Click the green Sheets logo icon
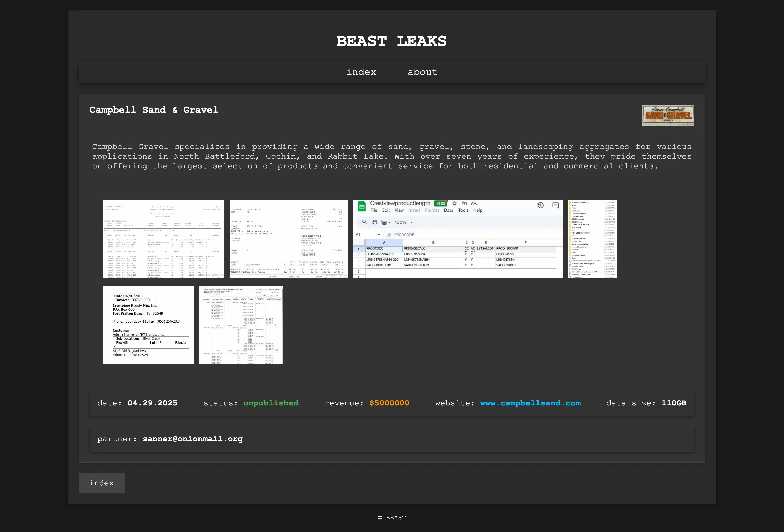This screenshot has height=532, width=784. 362,206
